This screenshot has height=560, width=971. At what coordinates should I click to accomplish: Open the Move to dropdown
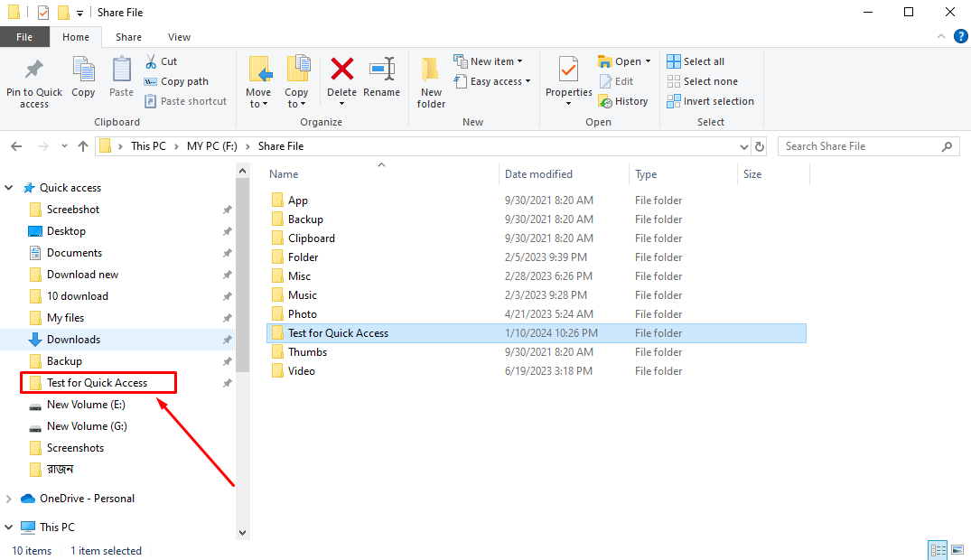click(x=259, y=80)
